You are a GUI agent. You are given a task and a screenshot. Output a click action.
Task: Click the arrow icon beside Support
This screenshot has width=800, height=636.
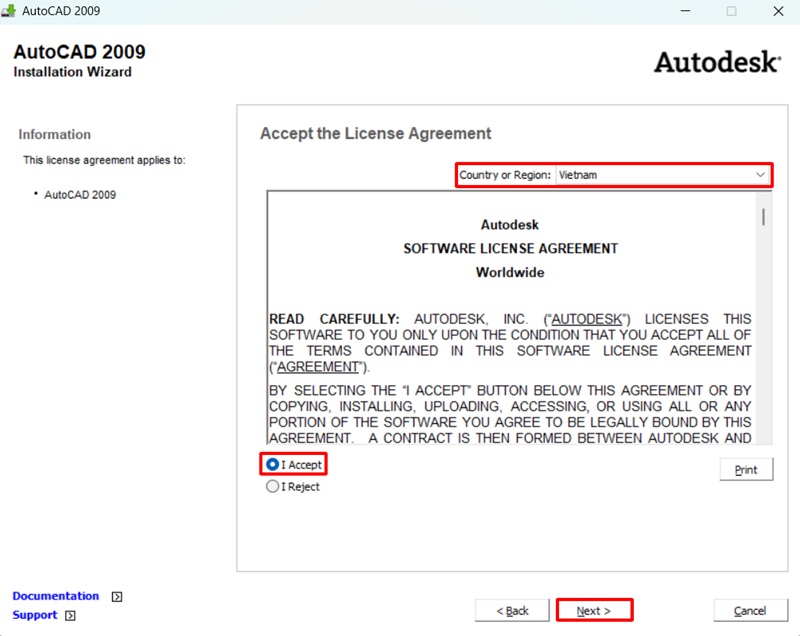(70, 616)
